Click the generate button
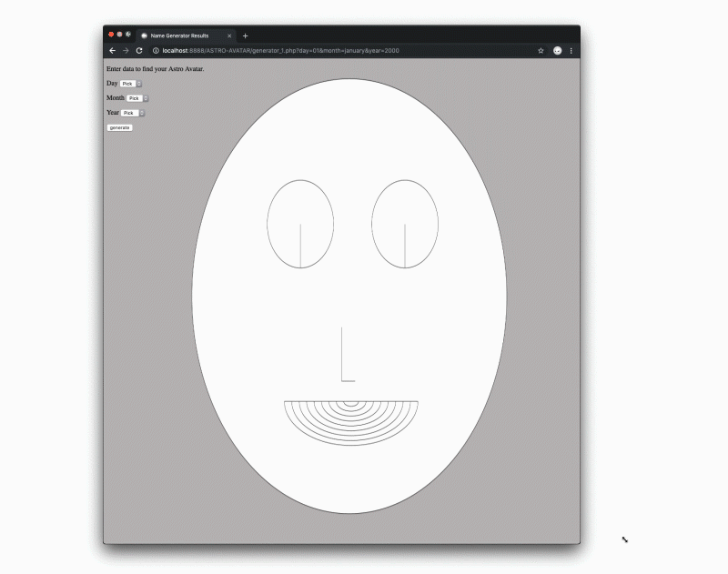This screenshot has width=728, height=574. [120, 127]
